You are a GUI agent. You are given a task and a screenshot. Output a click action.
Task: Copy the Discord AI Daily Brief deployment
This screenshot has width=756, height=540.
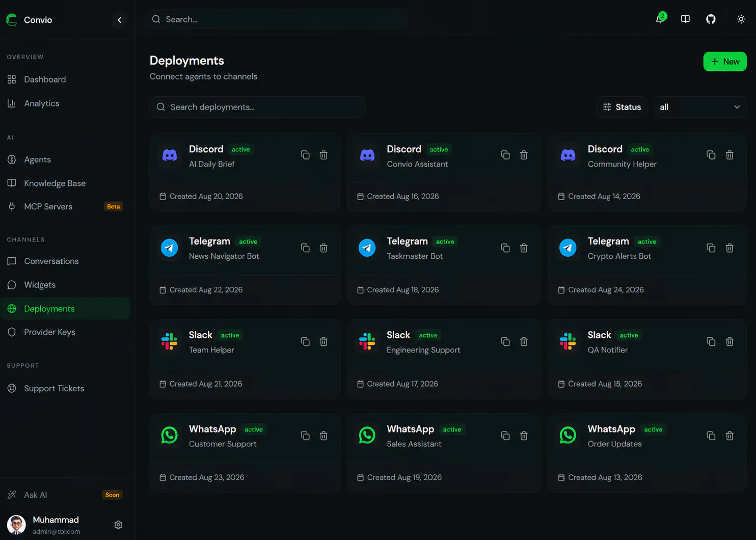(305, 155)
